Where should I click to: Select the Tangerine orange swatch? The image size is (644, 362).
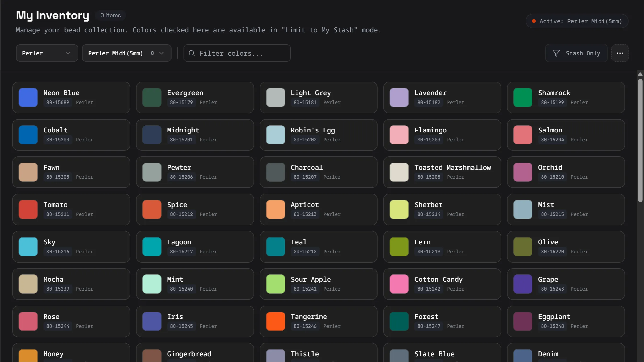pos(275,321)
